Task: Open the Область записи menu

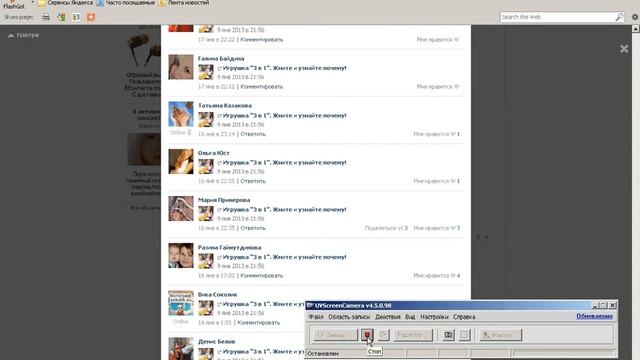Action: tap(349, 317)
